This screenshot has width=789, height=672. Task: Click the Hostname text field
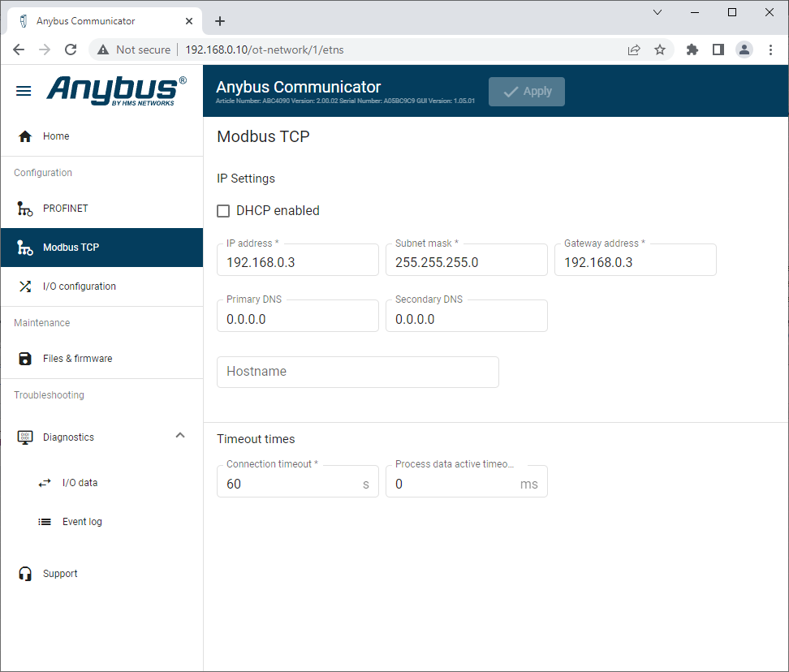point(357,372)
